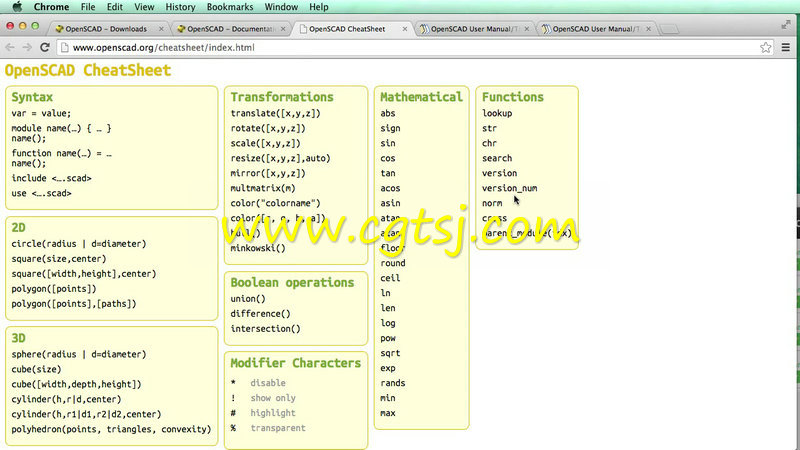The image size is (800, 450).
Task: Open the Bookmarks menu
Action: click(230, 7)
